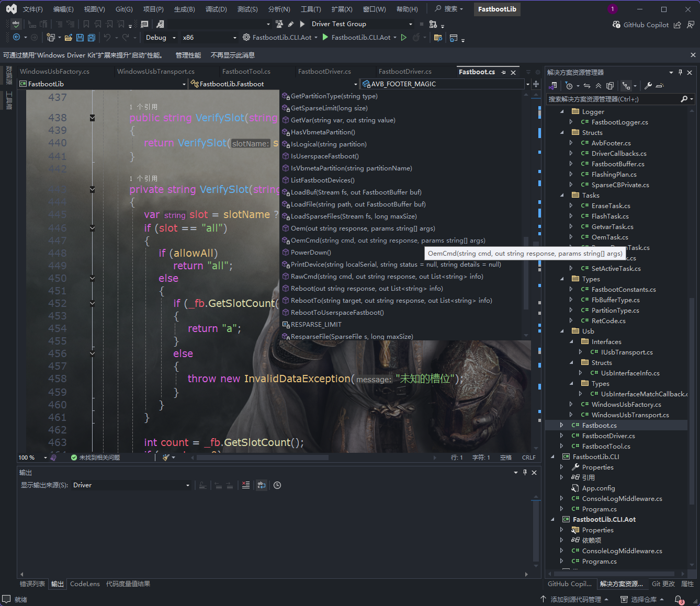Open file icon in main toolbar

(x=69, y=38)
